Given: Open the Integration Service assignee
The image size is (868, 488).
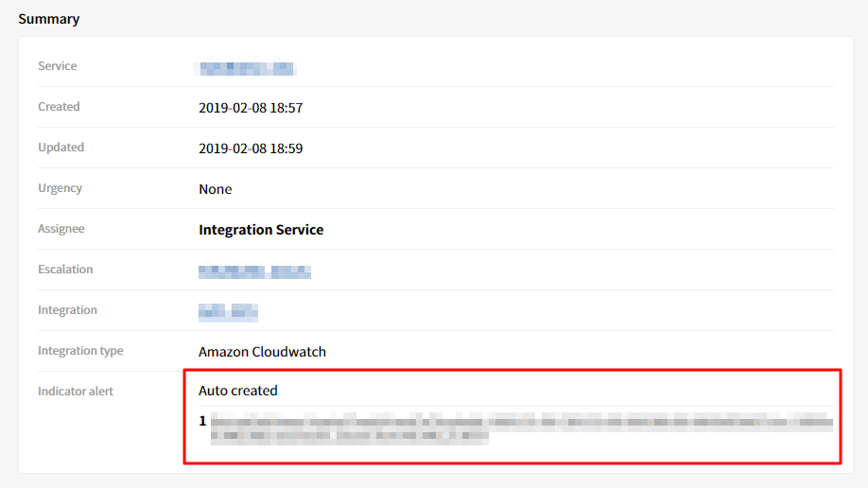Looking at the screenshot, I should point(261,230).
